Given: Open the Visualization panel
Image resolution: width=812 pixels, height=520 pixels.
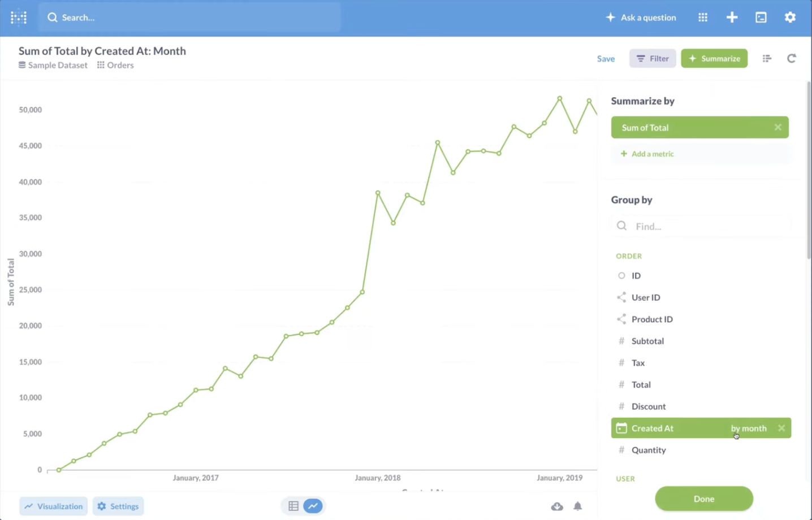Looking at the screenshot, I should pos(54,506).
